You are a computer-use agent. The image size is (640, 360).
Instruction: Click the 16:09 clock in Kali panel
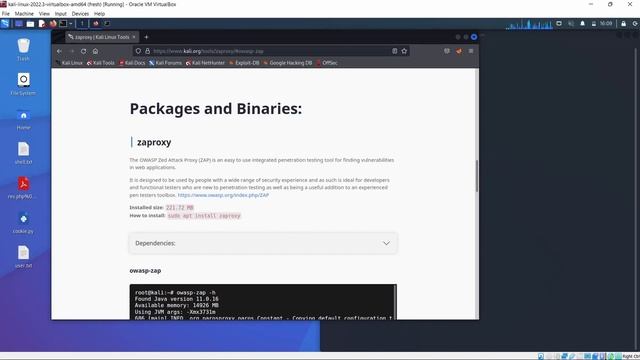tap(606, 24)
